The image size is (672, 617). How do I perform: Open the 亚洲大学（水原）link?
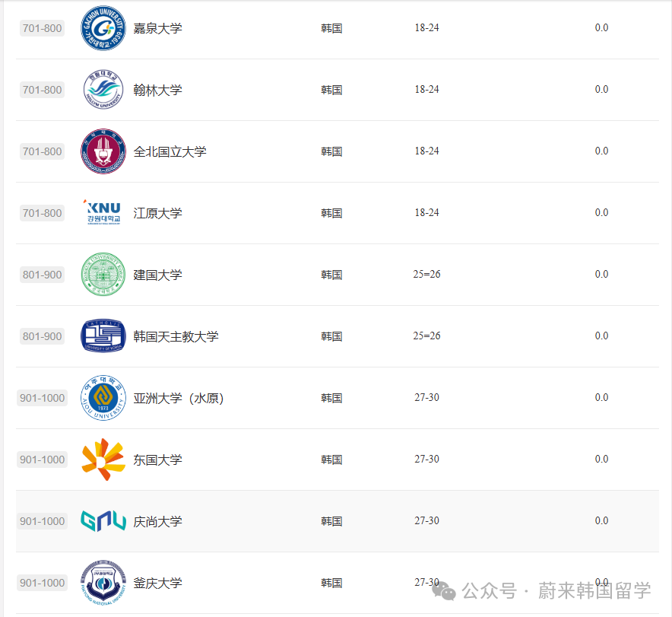tap(179, 399)
